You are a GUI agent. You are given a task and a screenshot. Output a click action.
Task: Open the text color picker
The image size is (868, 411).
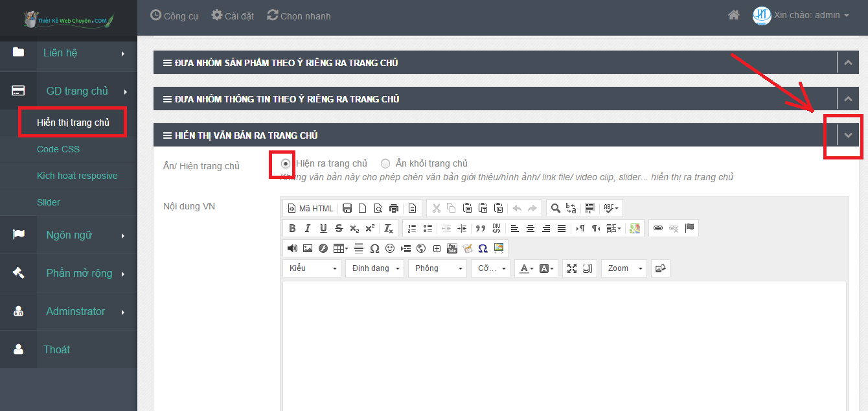pos(525,268)
